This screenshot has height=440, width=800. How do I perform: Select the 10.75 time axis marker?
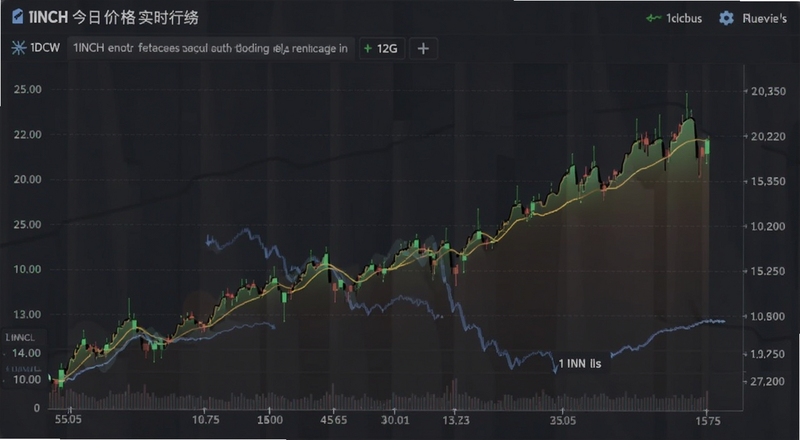[x=206, y=420]
